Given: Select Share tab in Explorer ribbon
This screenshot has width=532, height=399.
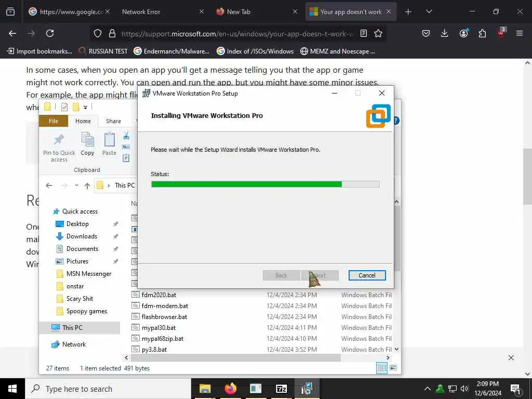Looking at the screenshot, I should (113, 121).
